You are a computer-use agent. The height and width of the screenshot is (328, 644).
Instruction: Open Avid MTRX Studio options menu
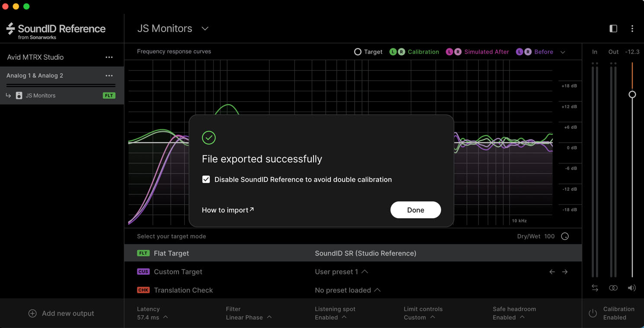[x=109, y=57]
